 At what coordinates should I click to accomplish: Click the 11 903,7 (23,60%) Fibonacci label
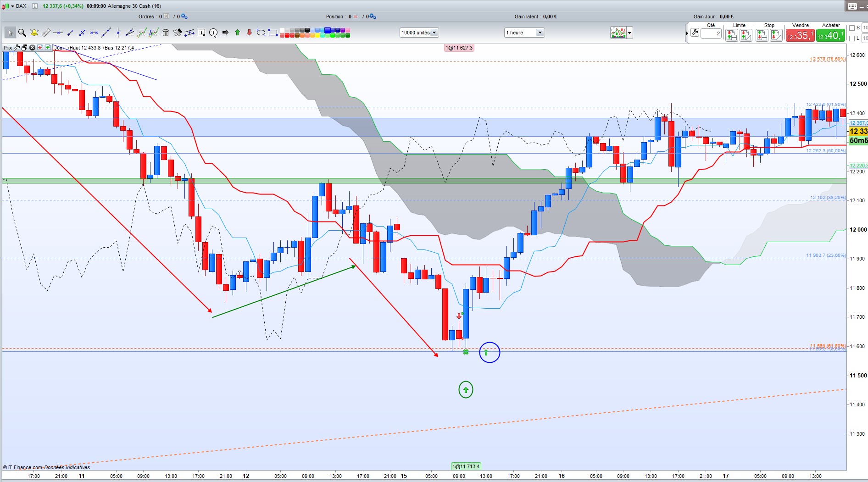[x=826, y=255]
